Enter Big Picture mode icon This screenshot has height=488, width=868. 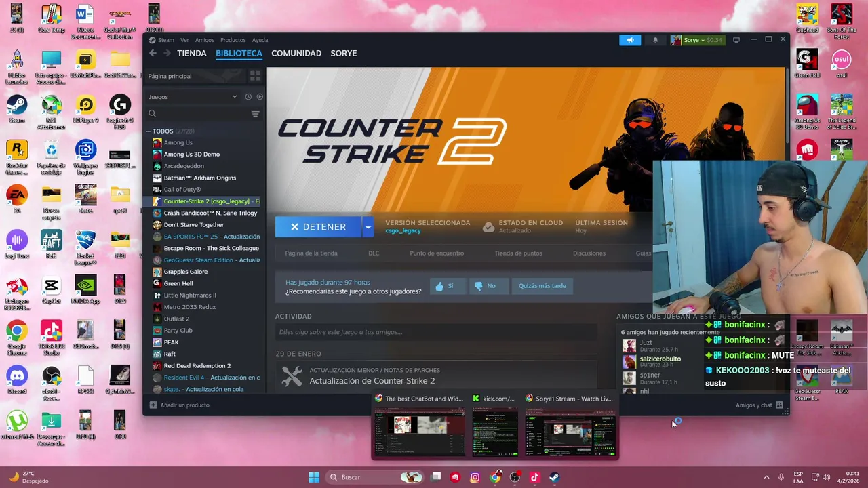tap(736, 40)
